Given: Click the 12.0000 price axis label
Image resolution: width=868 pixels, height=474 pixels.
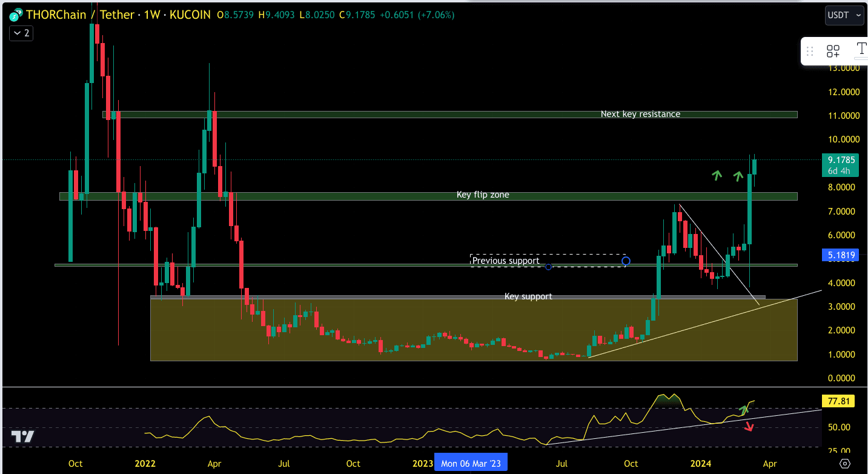Looking at the screenshot, I should [844, 92].
